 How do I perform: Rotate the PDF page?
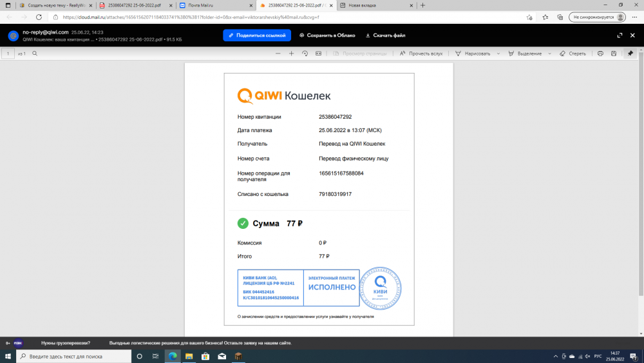click(305, 54)
